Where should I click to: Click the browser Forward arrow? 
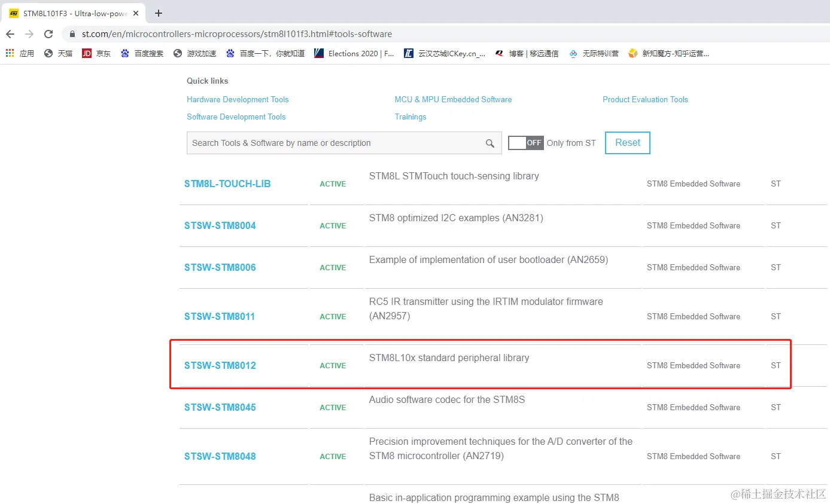(x=29, y=34)
